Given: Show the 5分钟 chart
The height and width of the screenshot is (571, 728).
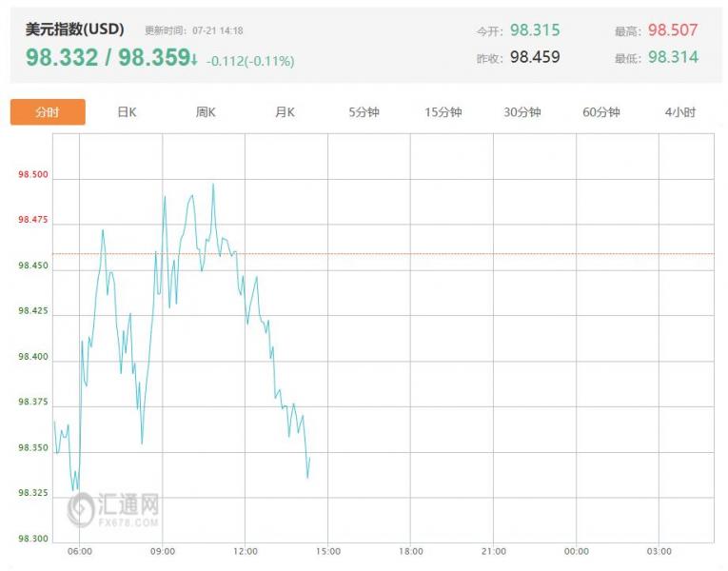Looking at the screenshot, I should (364, 112).
